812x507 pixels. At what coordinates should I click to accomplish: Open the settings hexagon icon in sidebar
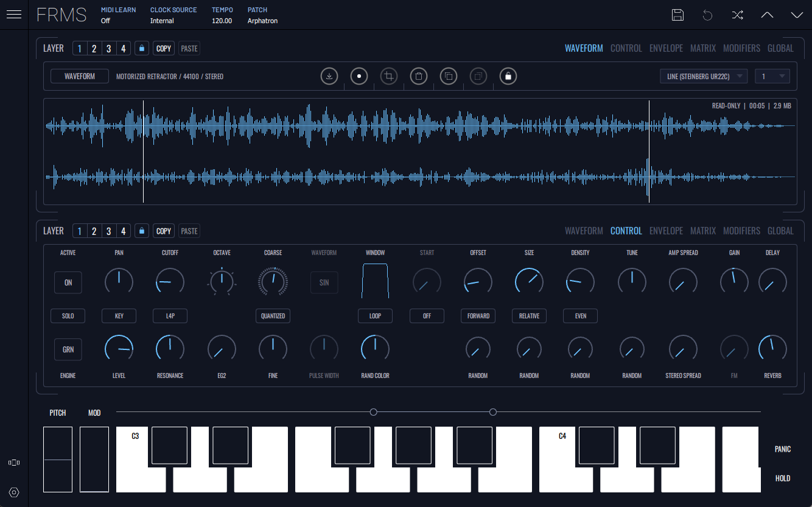click(x=14, y=492)
